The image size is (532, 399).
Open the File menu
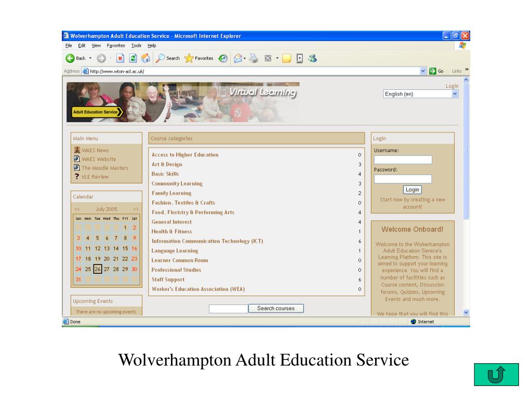coord(69,46)
